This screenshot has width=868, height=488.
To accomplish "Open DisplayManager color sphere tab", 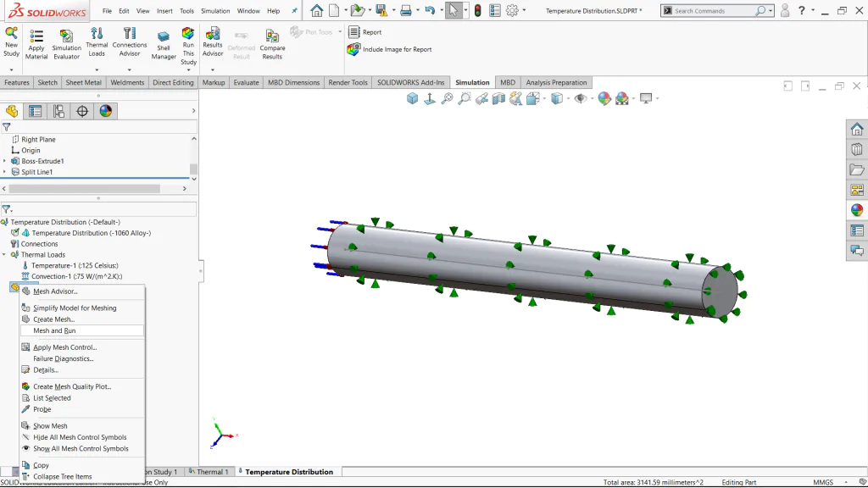I will pyautogui.click(x=106, y=111).
